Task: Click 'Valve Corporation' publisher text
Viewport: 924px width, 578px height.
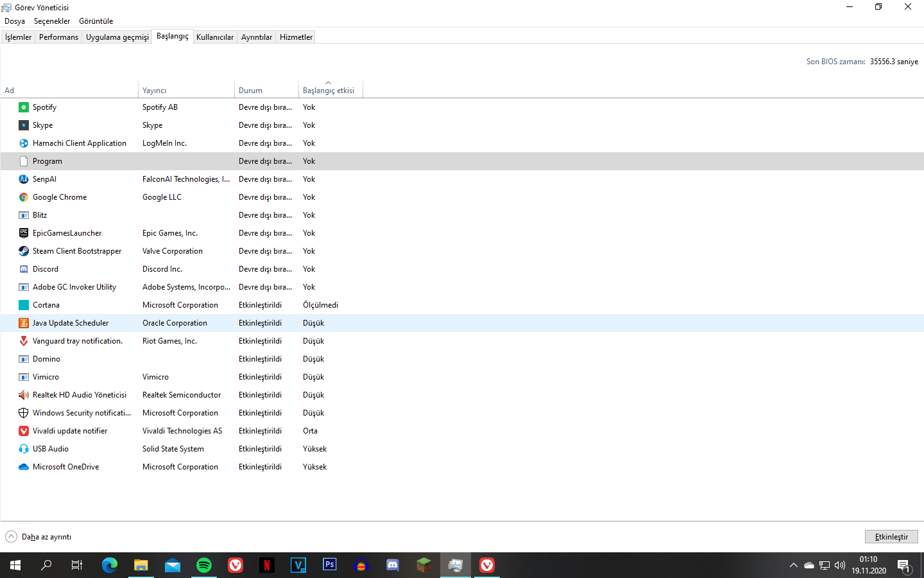Action: [173, 251]
